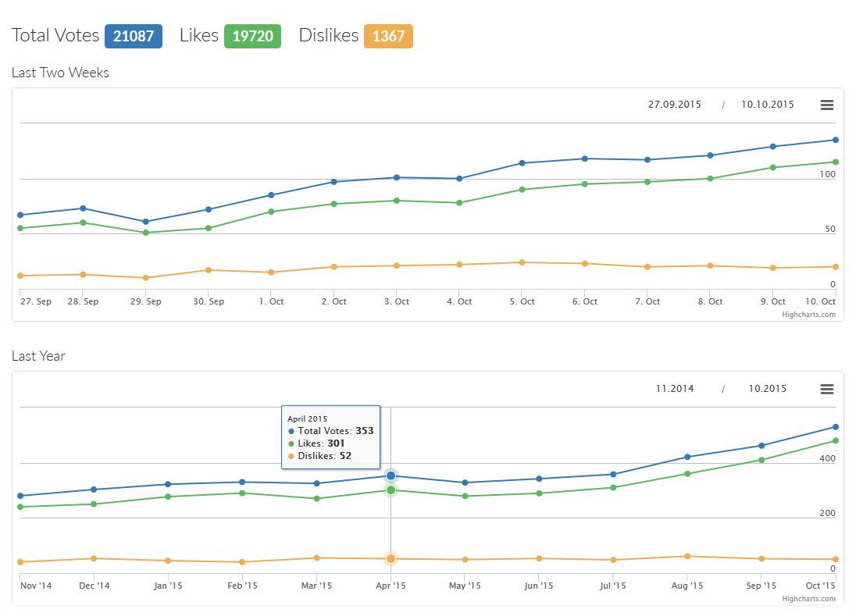Open export menu on Last Year chart
Screen dimensions: 856x616
click(x=826, y=388)
